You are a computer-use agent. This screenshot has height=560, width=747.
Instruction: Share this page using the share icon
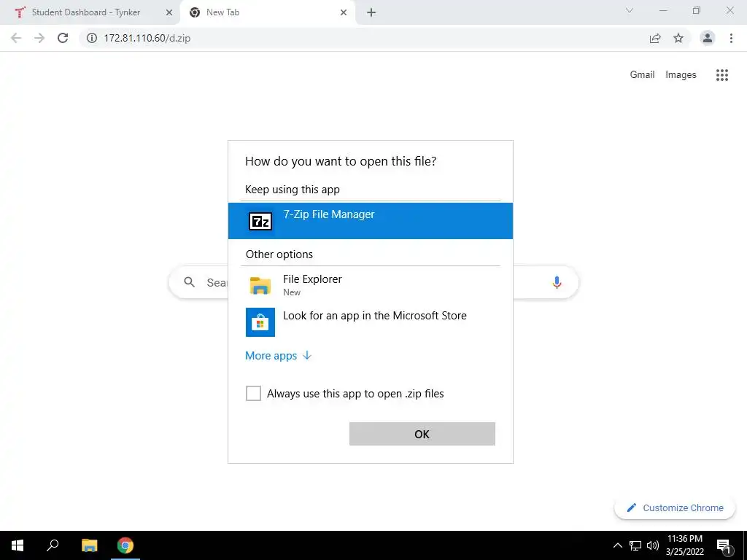pyautogui.click(x=655, y=38)
